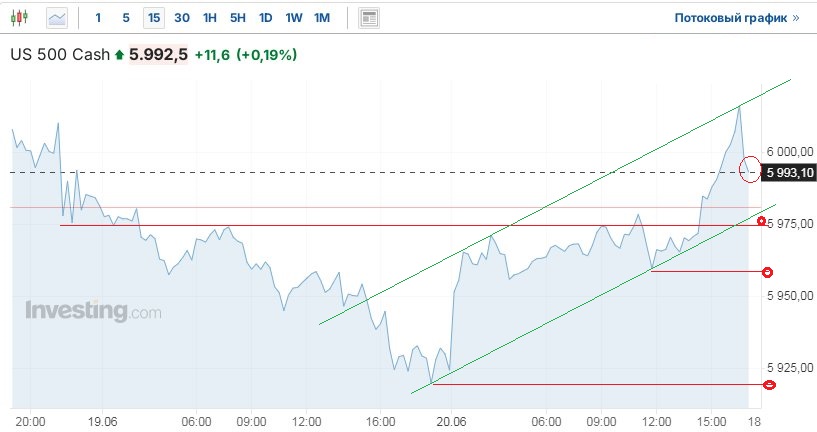The image size is (817, 432).
Task: Switch to the 30 minute interval
Action: [181, 18]
